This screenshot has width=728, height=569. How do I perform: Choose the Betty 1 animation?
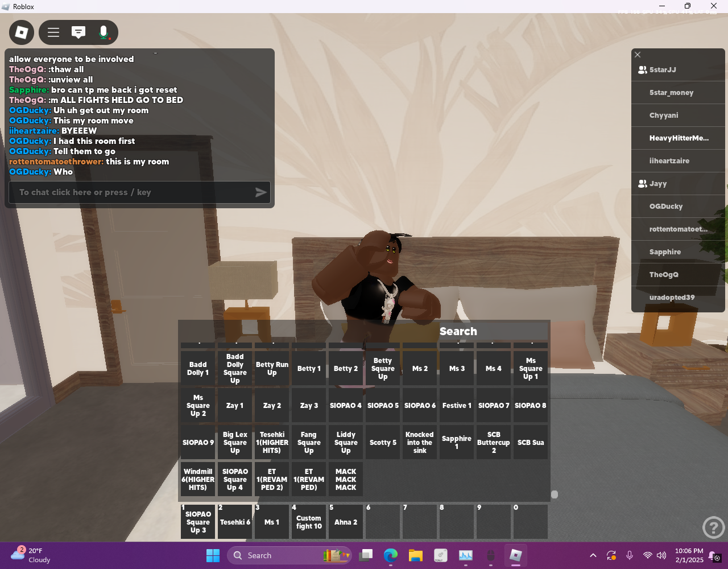(x=309, y=369)
